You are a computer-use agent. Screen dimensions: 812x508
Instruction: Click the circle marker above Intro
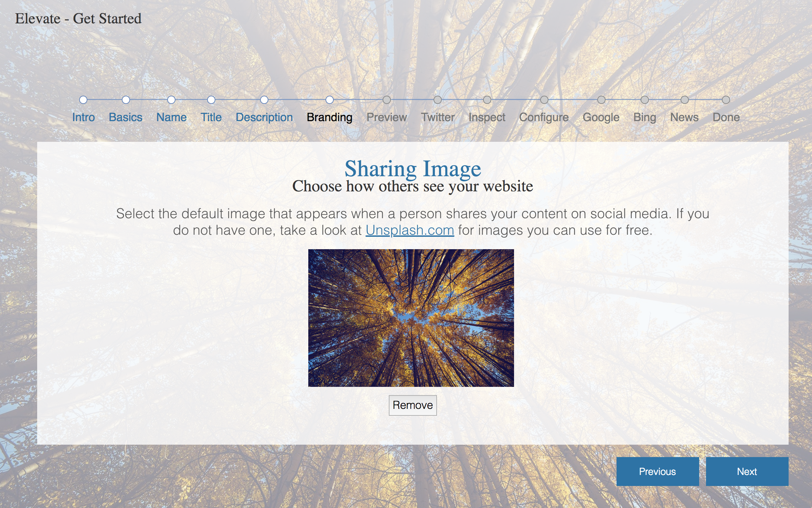point(83,100)
